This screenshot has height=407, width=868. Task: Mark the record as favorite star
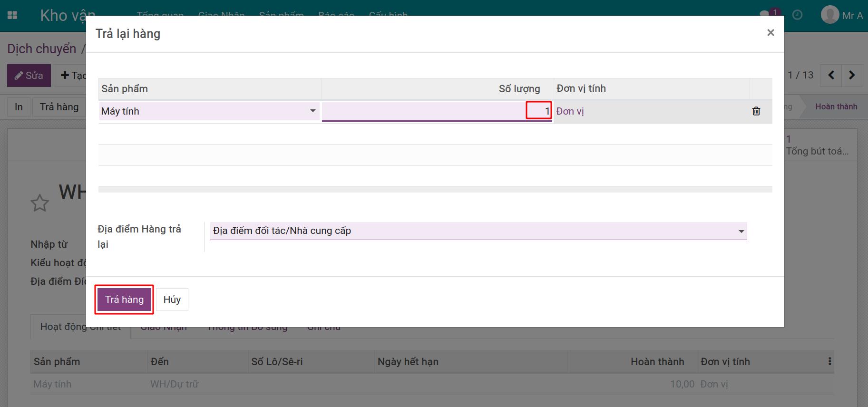tap(39, 203)
